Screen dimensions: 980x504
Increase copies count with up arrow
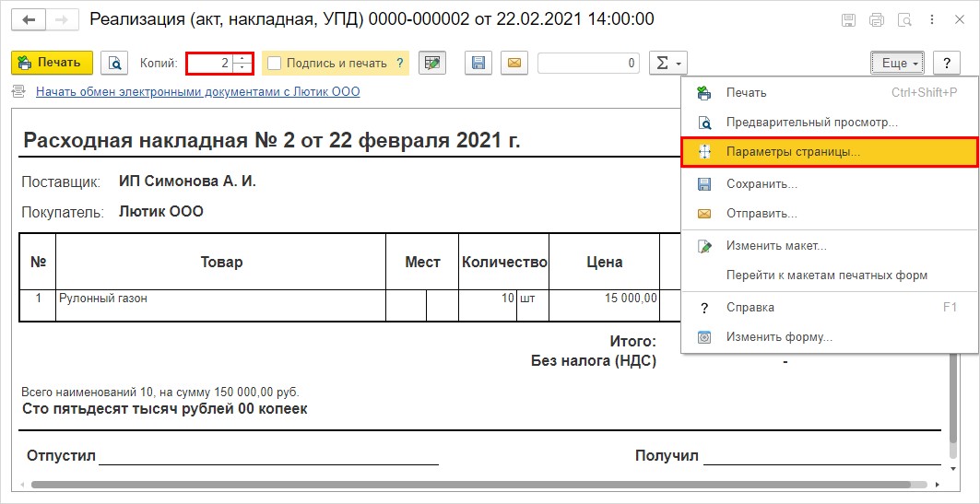pyautogui.click(x=242, y=58)
